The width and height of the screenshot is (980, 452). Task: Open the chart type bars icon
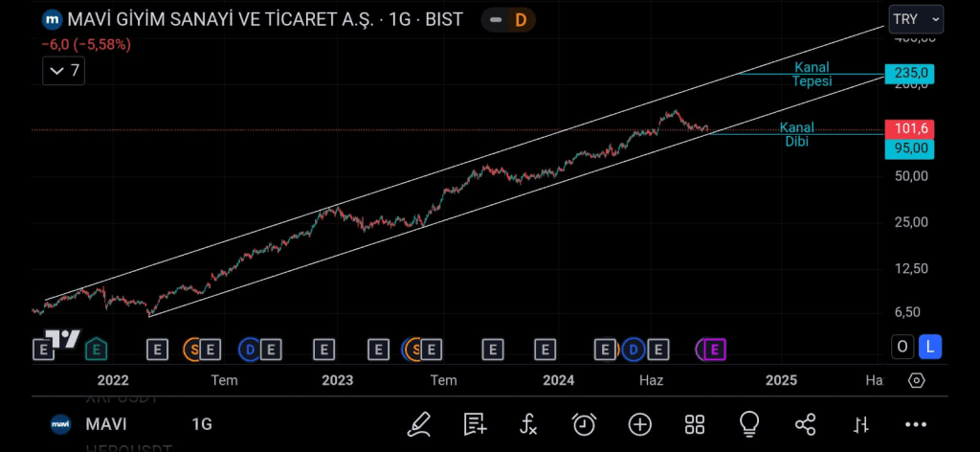(x=860, y=425)
